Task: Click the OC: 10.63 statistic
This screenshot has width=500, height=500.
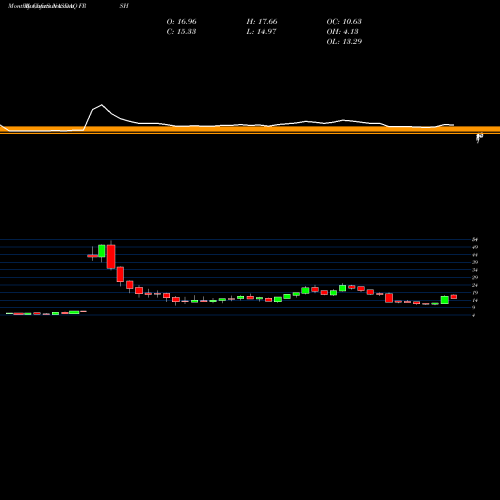Action: coord(344,22)
